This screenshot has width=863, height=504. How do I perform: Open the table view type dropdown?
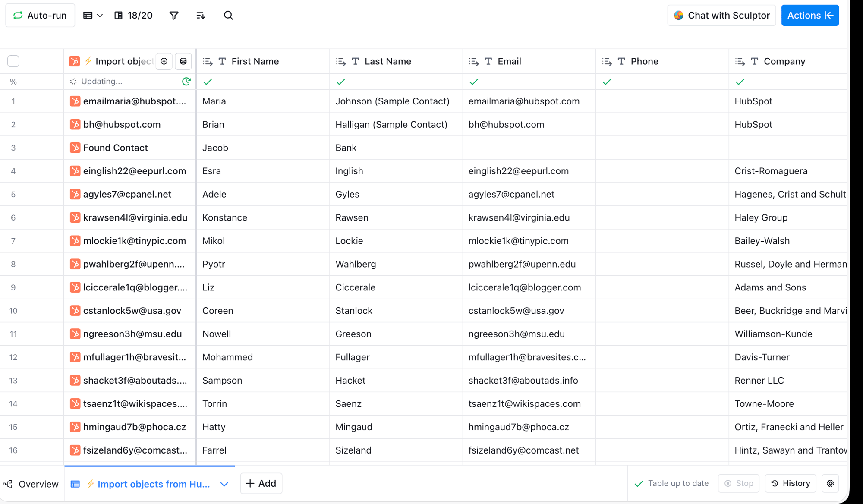point(93,16)
